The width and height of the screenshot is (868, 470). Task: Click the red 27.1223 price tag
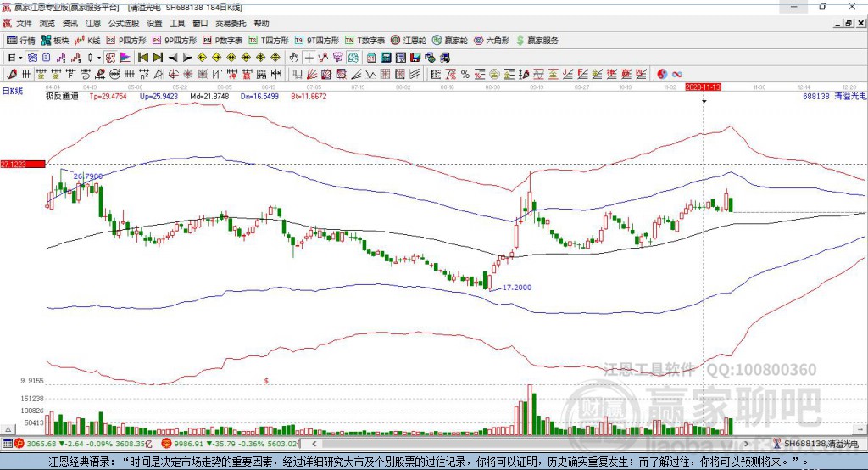click(23, 164)
